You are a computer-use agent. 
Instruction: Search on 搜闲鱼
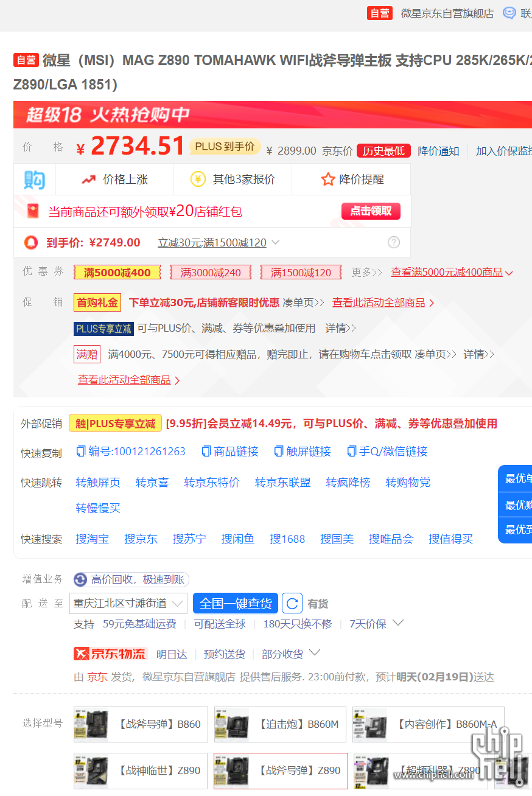point(238,539)
